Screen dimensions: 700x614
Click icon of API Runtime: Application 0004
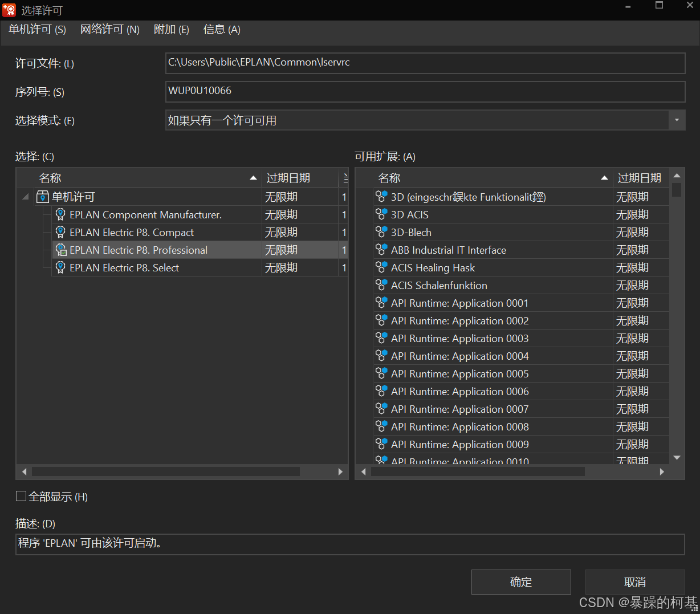click(x=381, y=356)
